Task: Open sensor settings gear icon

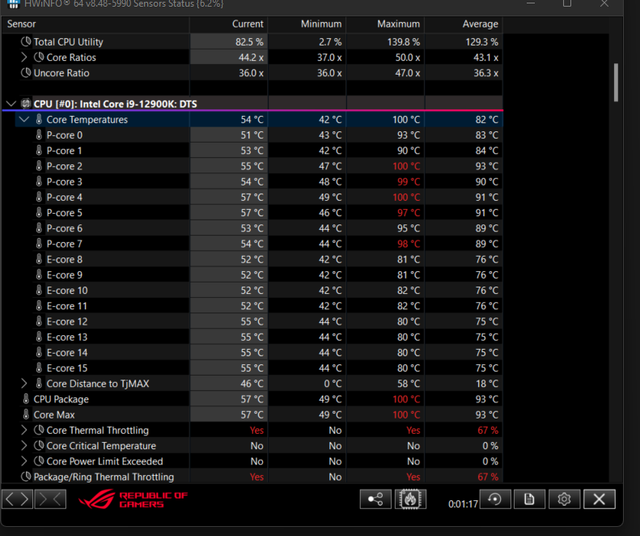Action: [564, 499]
